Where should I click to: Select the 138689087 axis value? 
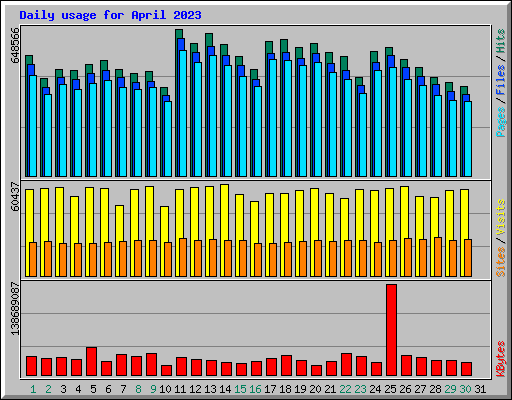coord(15,309)
